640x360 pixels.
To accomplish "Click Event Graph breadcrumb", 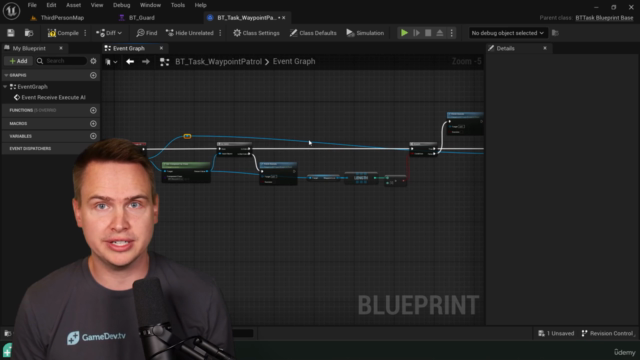I will pos(294,62).
